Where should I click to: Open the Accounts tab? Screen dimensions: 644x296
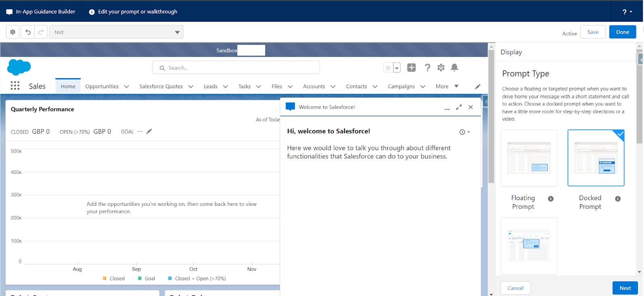314,86
